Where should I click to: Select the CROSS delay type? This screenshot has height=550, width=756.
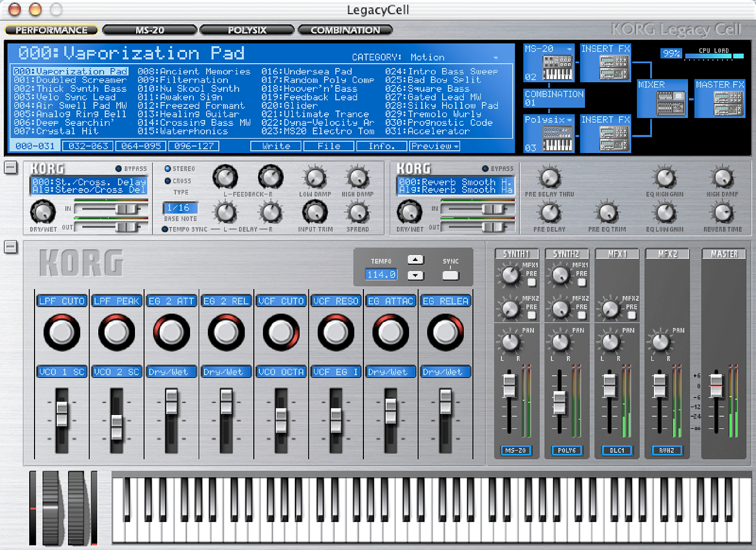tap(168, 181)
